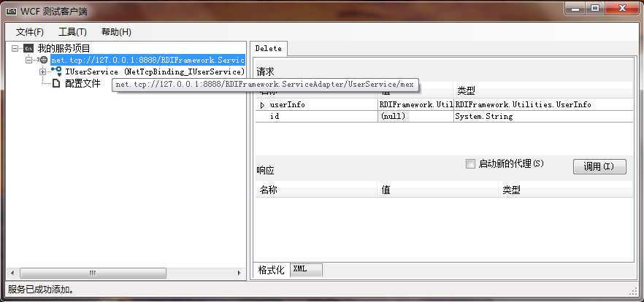
Task: Select the Delete operation tab
Action: 269,48
